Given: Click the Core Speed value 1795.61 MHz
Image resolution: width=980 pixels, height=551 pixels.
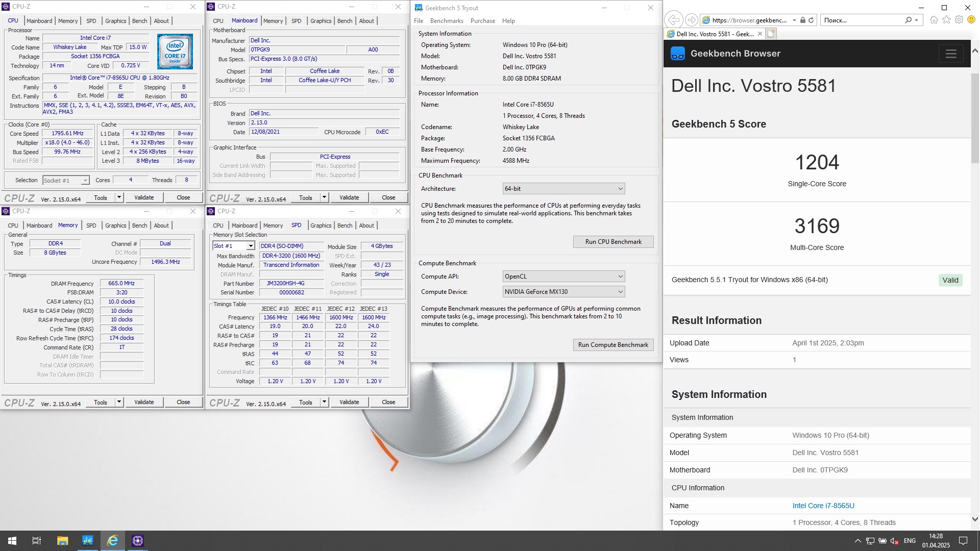Looking at the screenshot, I should (67, 134).
